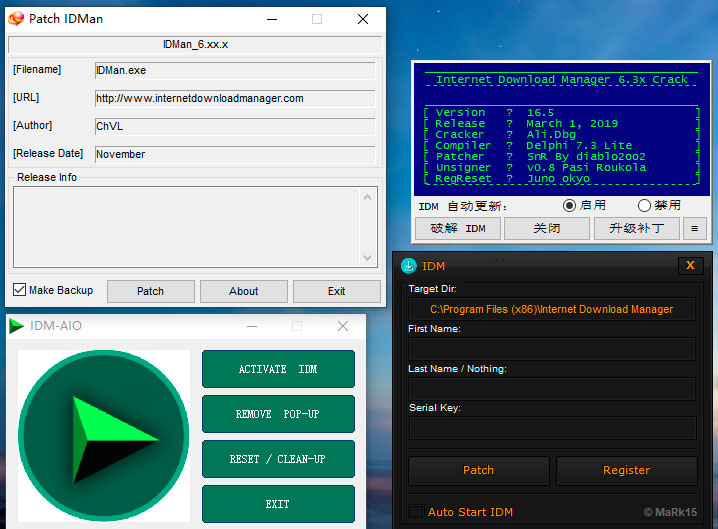Select the 启用 radio button for auto update

(569, 206)
